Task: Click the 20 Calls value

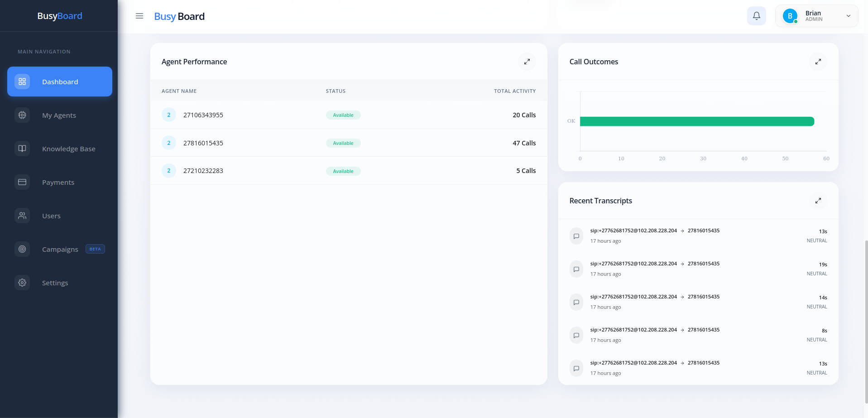Action: pos(524,115)
